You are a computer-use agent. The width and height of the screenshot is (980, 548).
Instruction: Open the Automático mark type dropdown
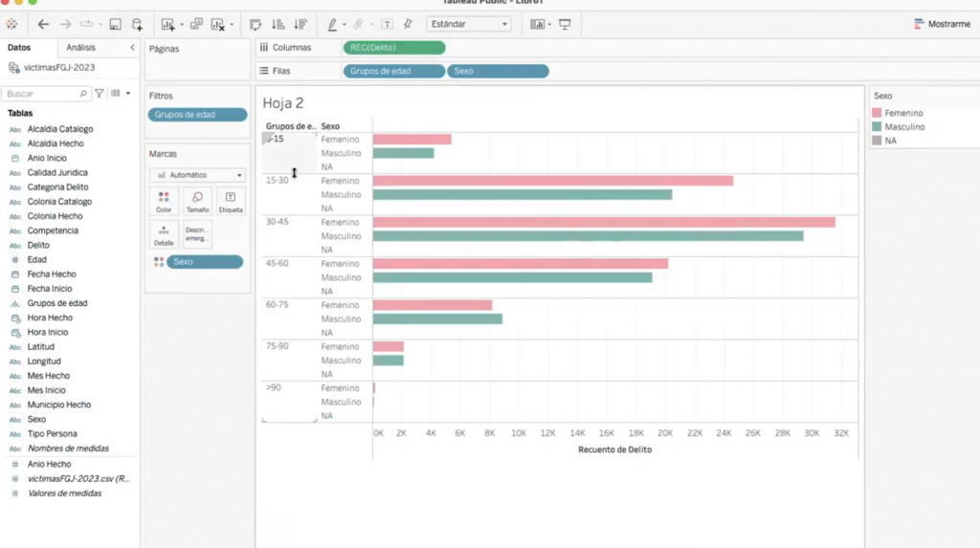click(197, 175)
